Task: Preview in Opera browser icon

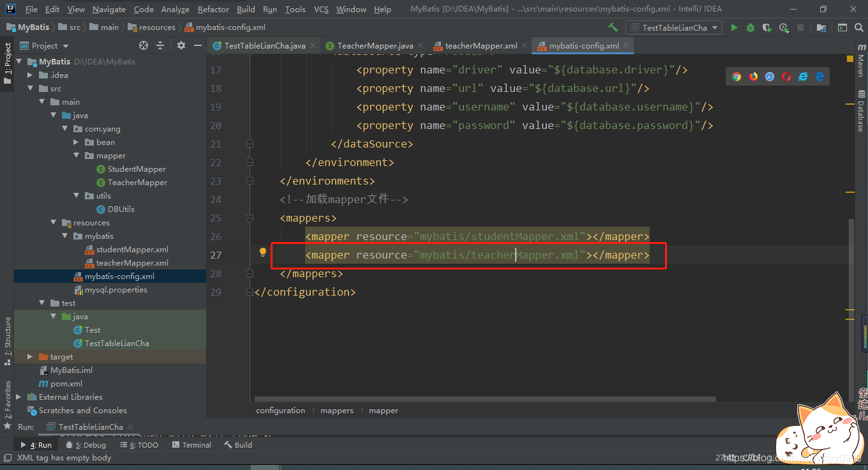Action: click(786, 77)
